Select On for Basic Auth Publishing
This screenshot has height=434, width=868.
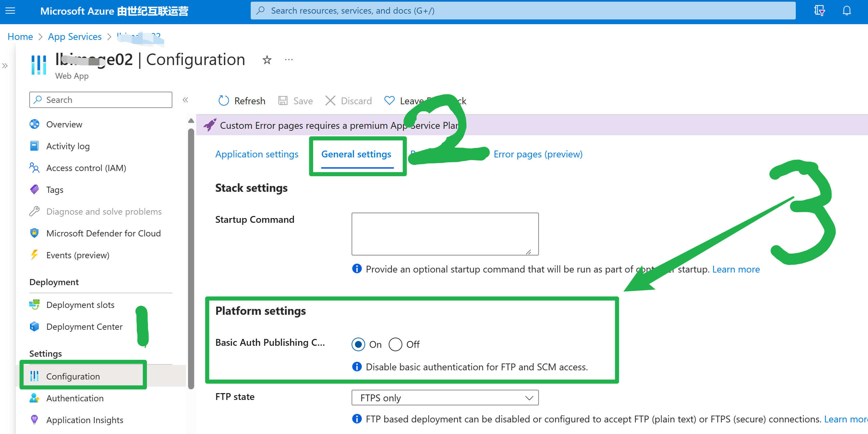(x=358, y=344)
